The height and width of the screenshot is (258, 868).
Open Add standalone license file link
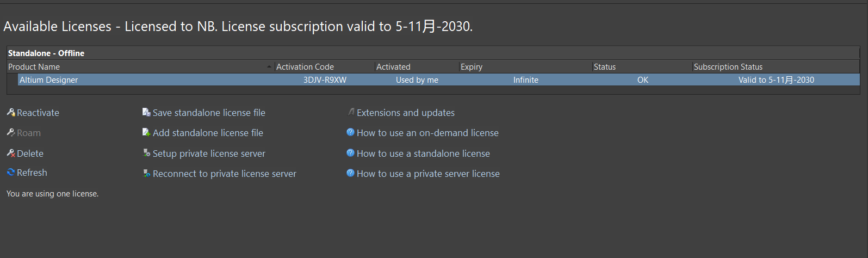pos(208,133)
